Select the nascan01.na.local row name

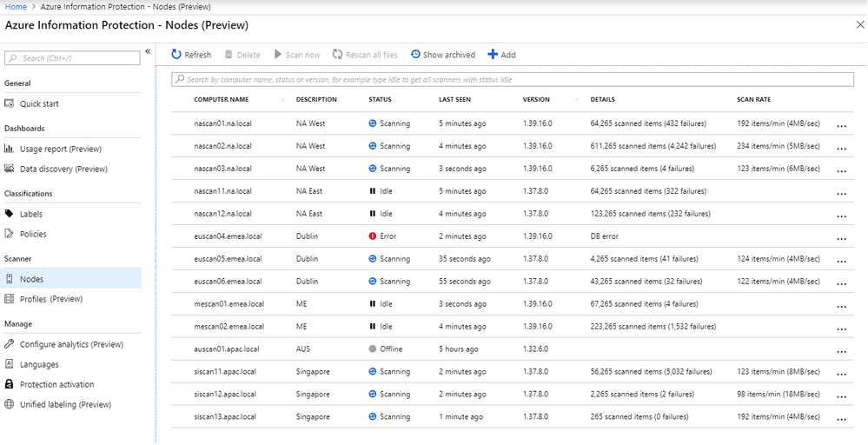pos(222,123)
